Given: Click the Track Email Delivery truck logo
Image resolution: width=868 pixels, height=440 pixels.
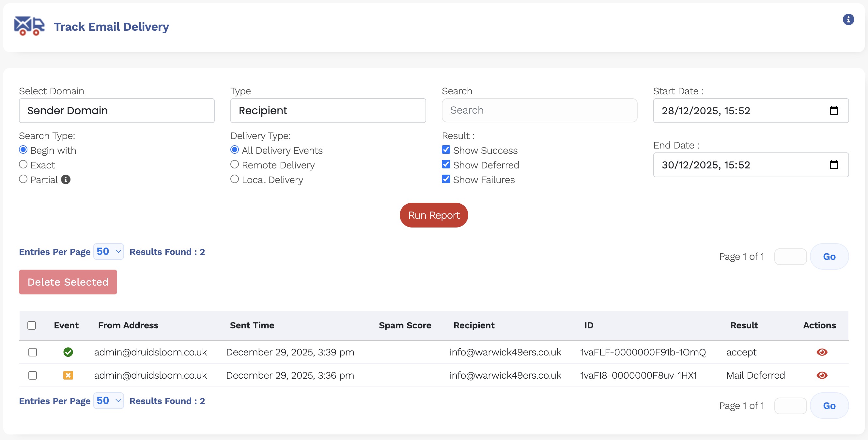Looking at the screenshot, I should (29, 26).
